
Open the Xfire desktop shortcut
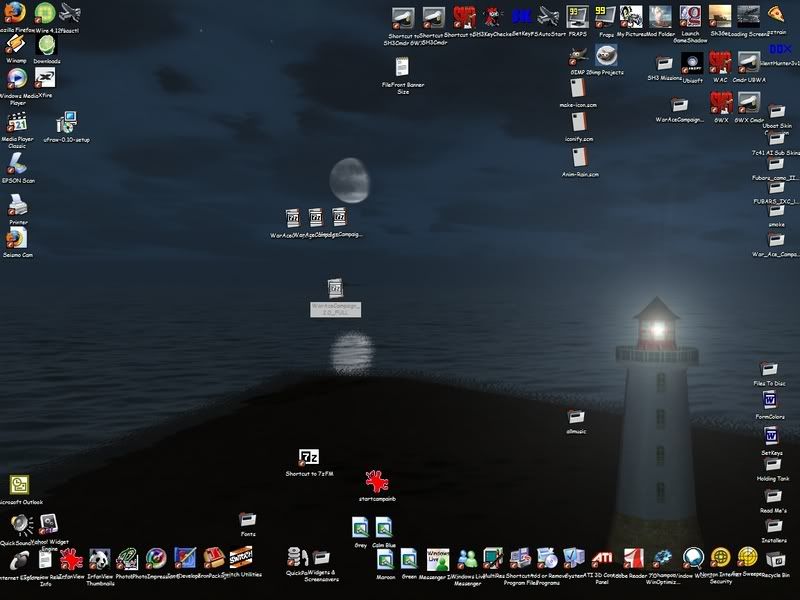coord(45,78)
